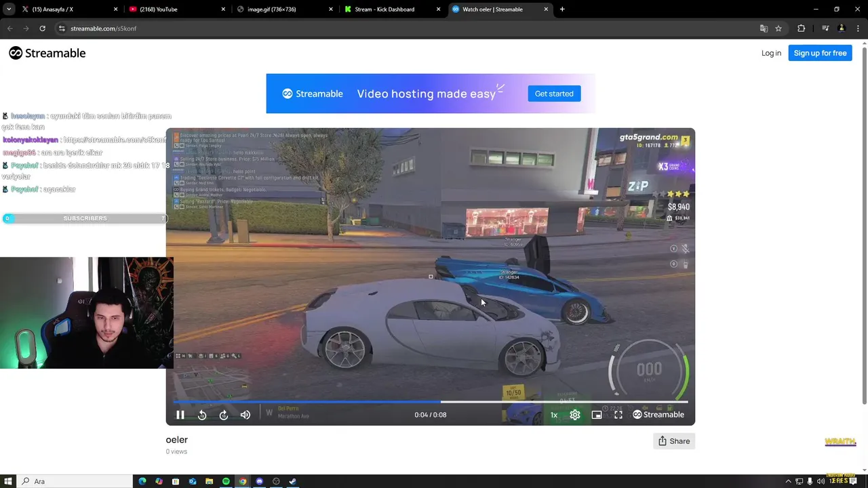Translate this page icon

pyautogui.click(x=764, y=28)
